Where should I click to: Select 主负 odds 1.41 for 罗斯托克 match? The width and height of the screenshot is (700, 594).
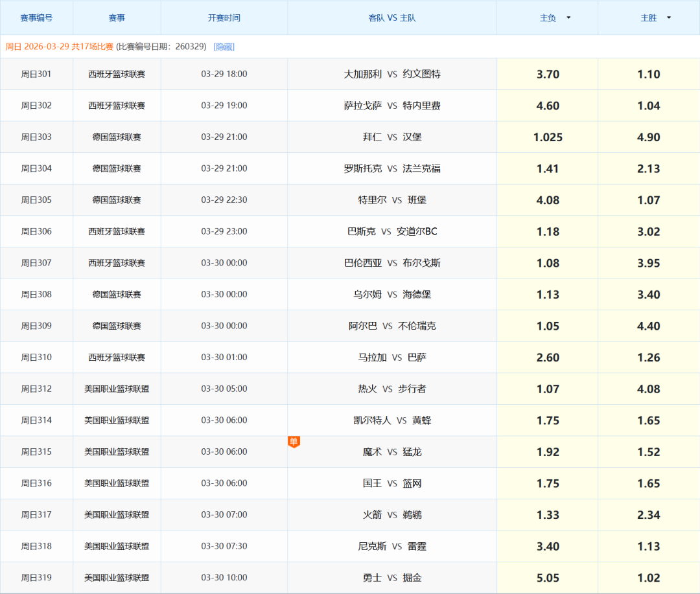(548, 168)
